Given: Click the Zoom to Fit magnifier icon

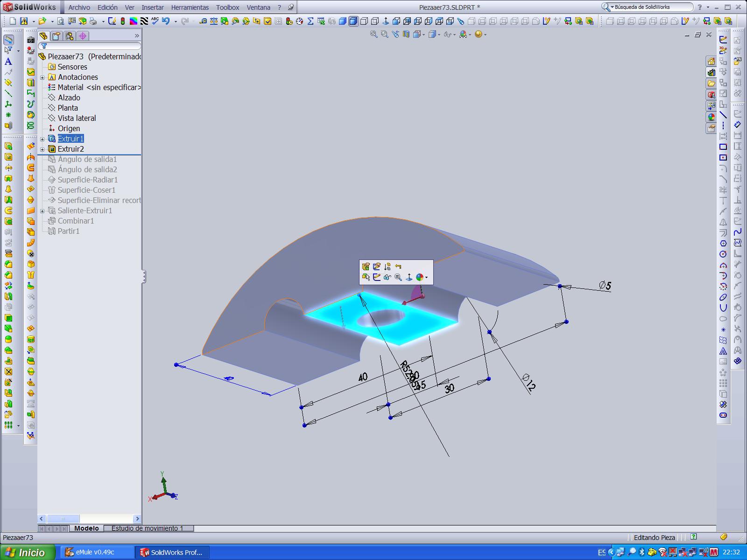Looking at the screenshot, I should point(374,34).
